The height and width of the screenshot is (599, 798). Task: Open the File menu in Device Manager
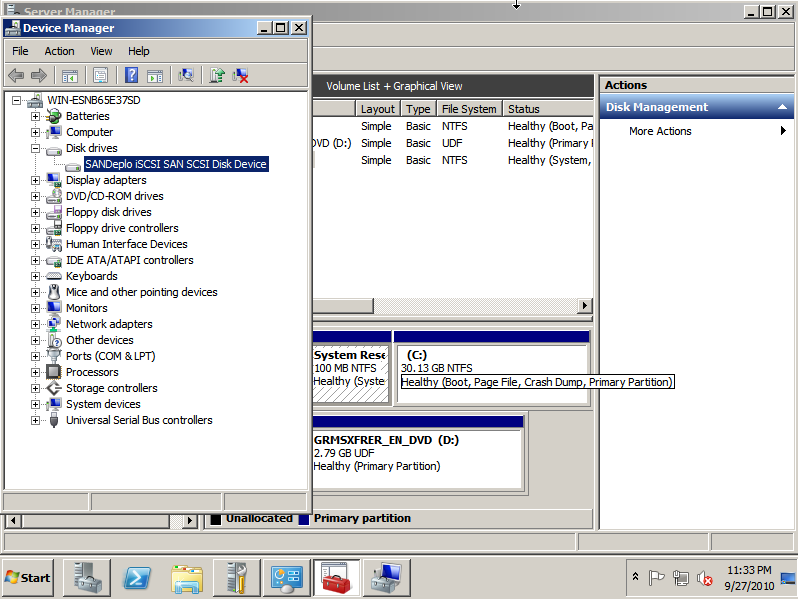coord(20,51)
